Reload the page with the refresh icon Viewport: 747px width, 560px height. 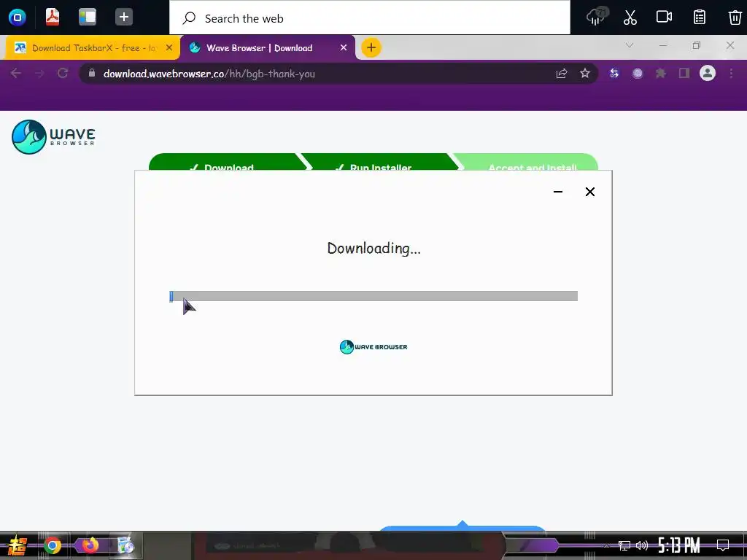(63, 74)
